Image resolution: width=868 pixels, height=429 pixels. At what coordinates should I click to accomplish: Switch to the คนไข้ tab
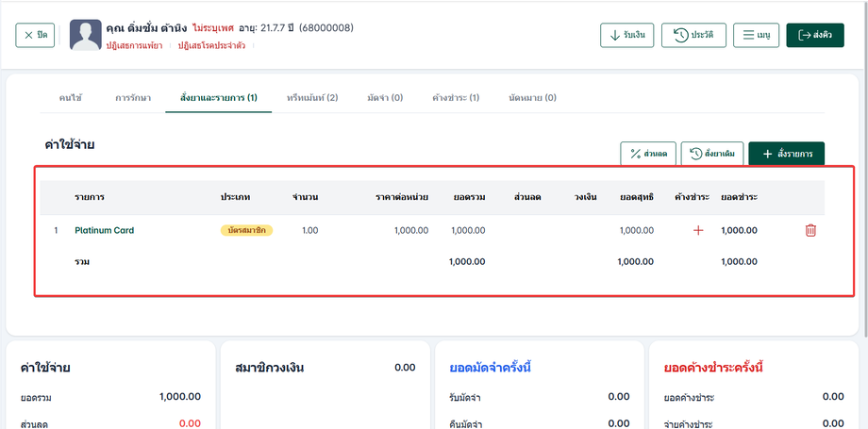click(71, 98)
